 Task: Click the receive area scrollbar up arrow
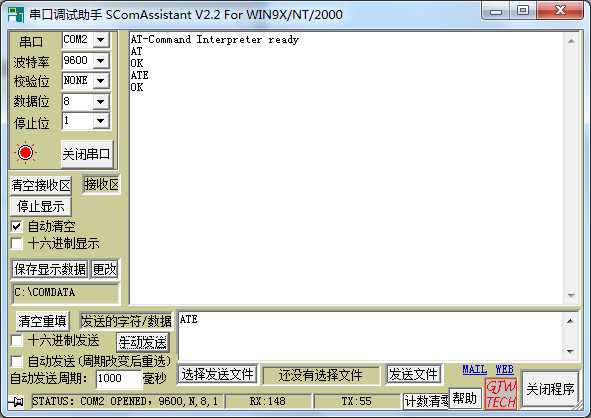pyautogui.click(x=571, y=41)
